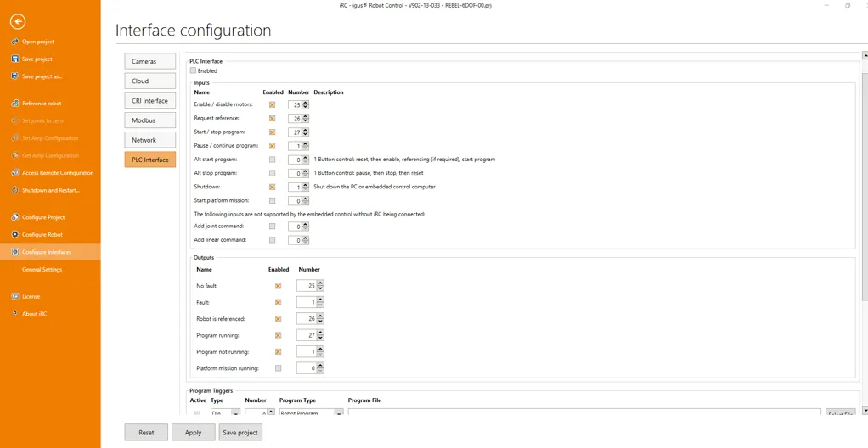This screenshot has width=868, height=448.
Task: Enable Start platform mission checkbox
Action: pyautogui.click(x=272, y=201)
